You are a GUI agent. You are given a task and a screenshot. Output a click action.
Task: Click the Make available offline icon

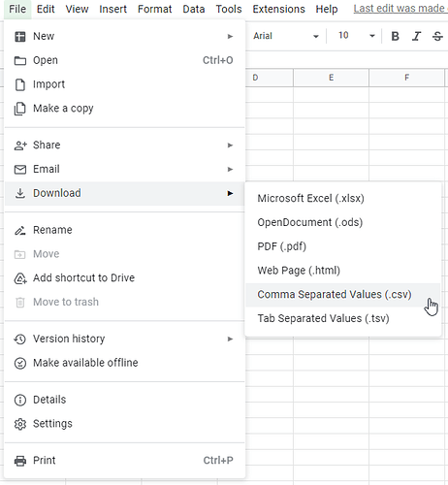[20, 363]
